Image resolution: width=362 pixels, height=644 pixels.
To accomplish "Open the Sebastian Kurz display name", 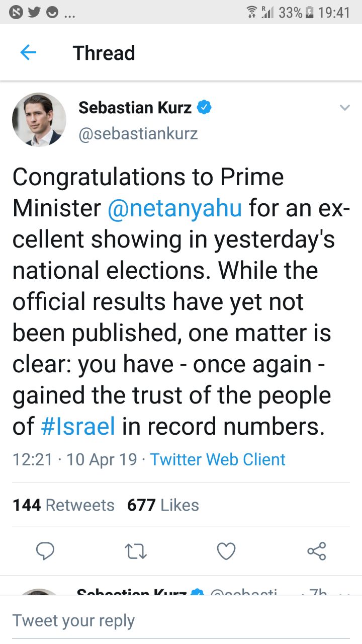I will (x=136, y=108).
